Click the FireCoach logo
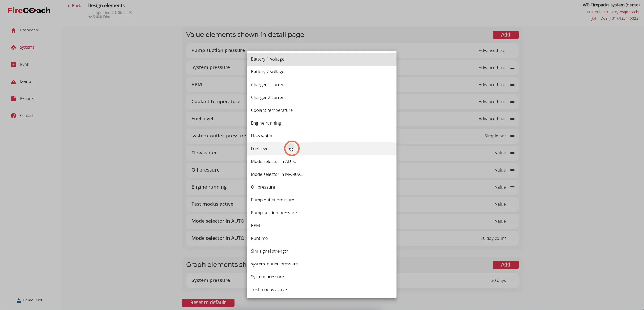Viewport: 644px width, 310px height. 29,10
